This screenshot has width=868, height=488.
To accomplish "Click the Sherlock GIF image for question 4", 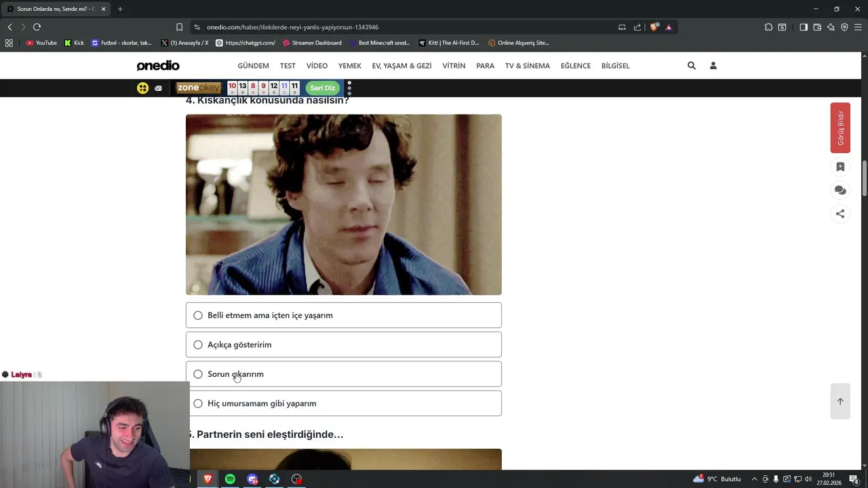I will [344, 205].
